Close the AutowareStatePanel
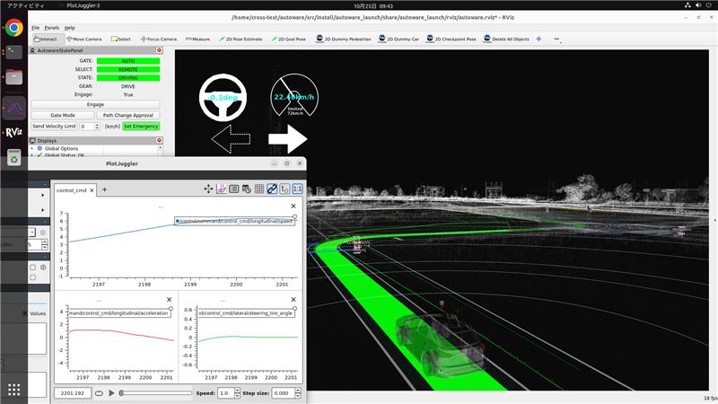This screenshot has width=718, height=404. tap(159, 50)
